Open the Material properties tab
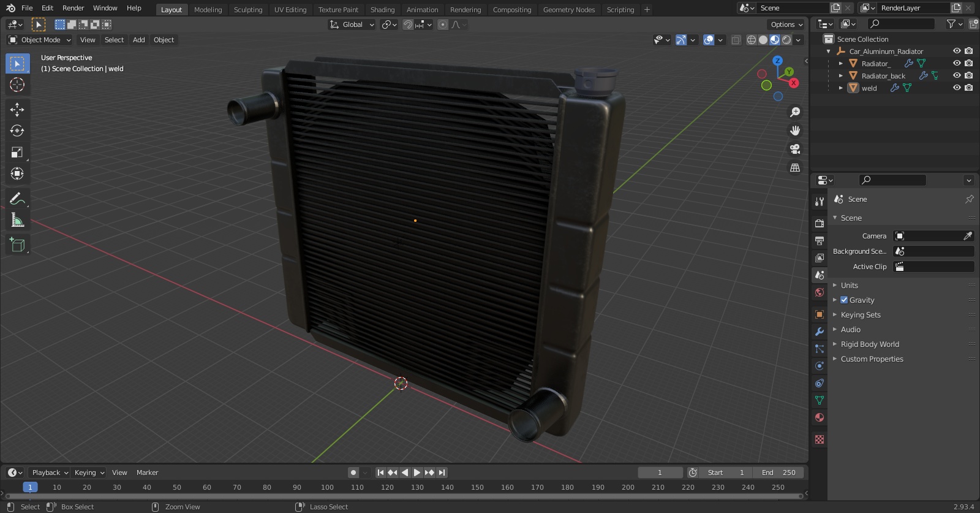 tap(820, 417)
